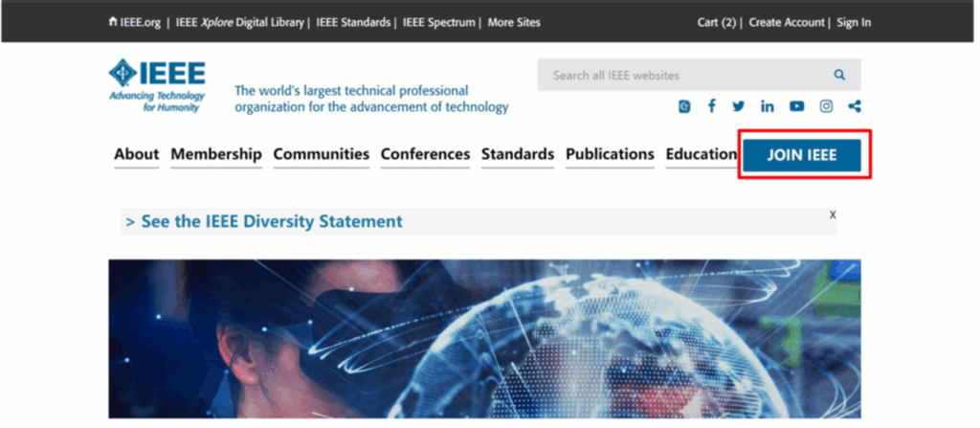Open the IEEE Twitter icon
The height and width of the screenshot is (428, 980).
tap(739, 106)
